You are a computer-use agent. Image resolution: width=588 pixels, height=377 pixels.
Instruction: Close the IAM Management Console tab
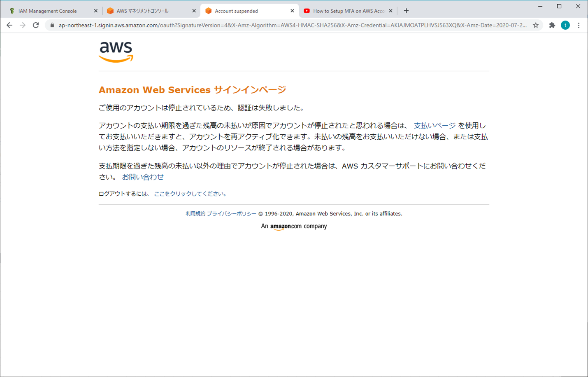pos(95,11)
